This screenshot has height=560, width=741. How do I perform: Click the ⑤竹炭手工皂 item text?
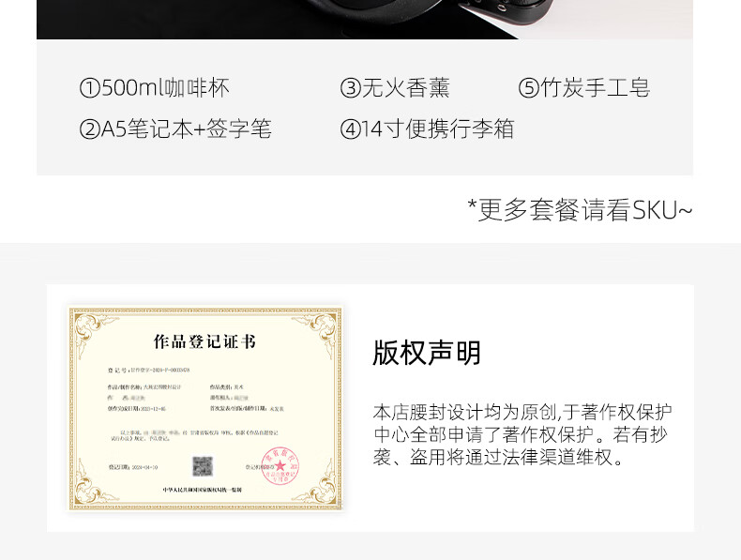point(584,88)
